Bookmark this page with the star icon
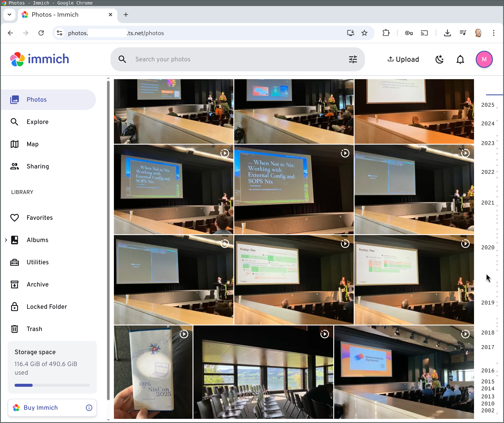The height and width of the screenshot is (423, 504). (x=364, y=33)
